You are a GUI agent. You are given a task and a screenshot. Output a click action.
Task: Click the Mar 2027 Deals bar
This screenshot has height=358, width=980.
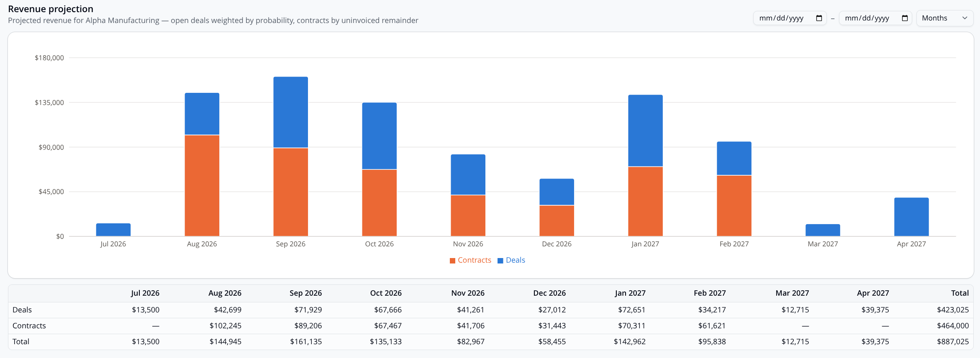coord(823,230)
